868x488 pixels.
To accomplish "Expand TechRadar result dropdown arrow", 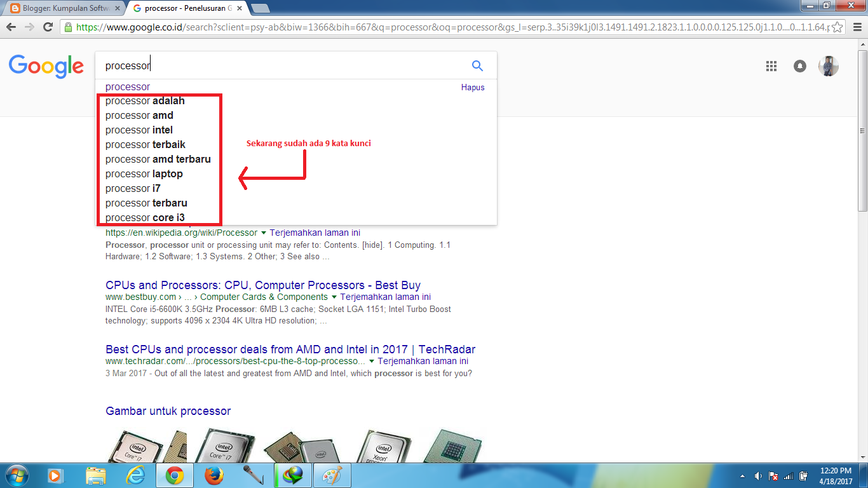I will [372, 362].
